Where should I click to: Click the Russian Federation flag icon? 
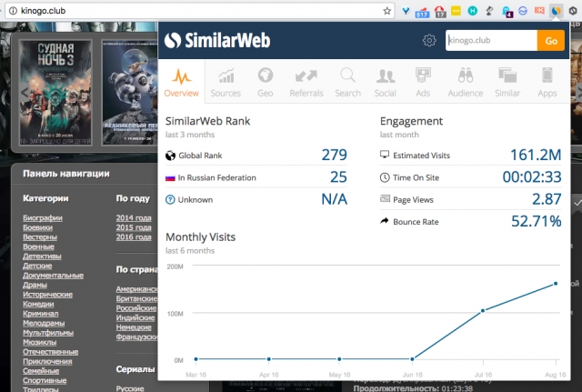point(170,178)
